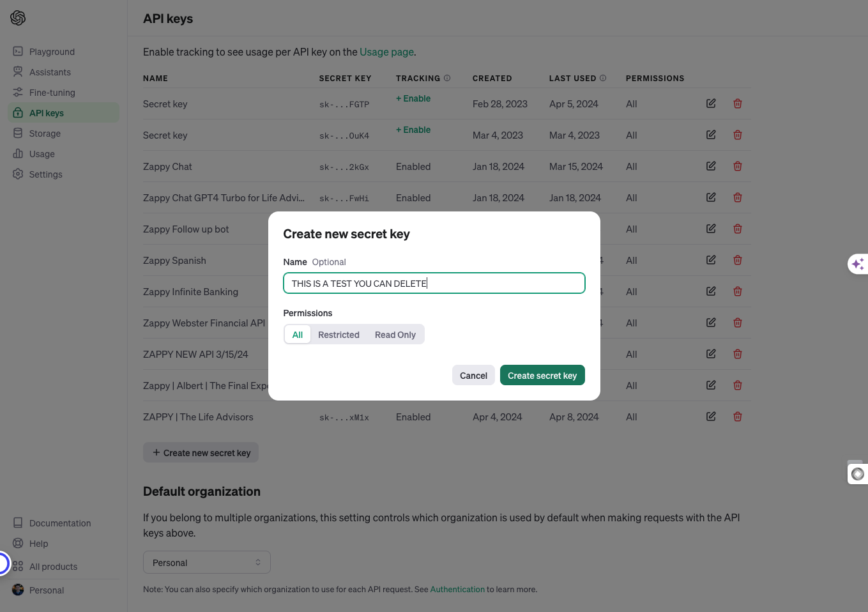Edit the Zappy Spanish key row
868x612 pixels.
(x=711, y=260)
